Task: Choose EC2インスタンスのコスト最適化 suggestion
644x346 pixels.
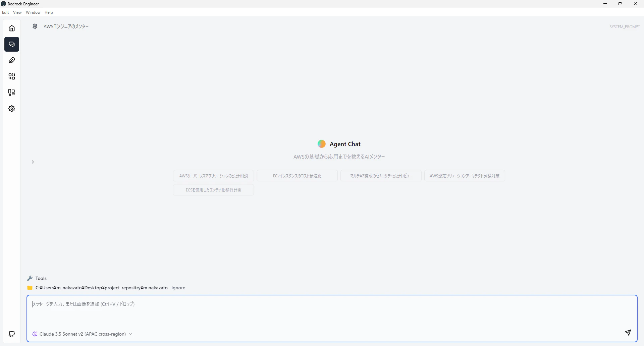Action: 297,176
